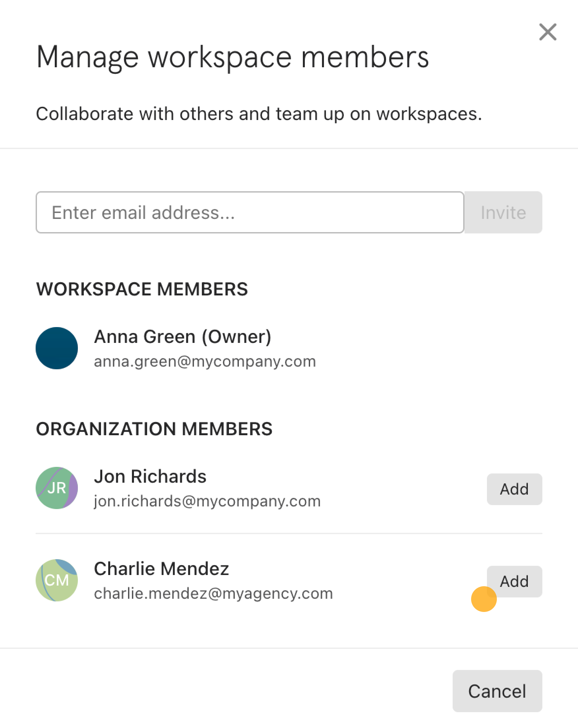Click the Invite button
The image size is (578, 728).
pyautogui.click(x=503, y=212)
